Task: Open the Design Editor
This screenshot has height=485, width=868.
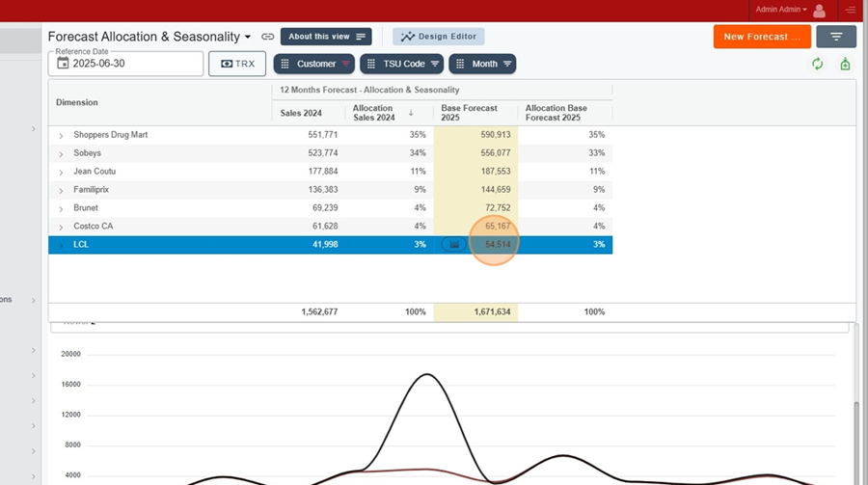Action: coord(439,37)
